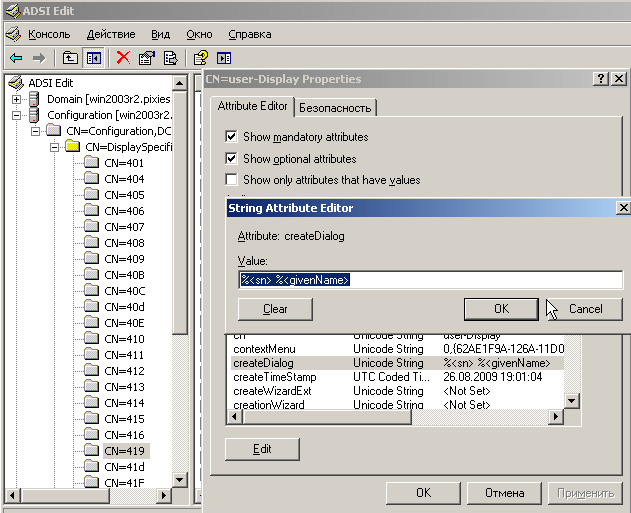Click tree pane scroll left arrow

point(12,495)
